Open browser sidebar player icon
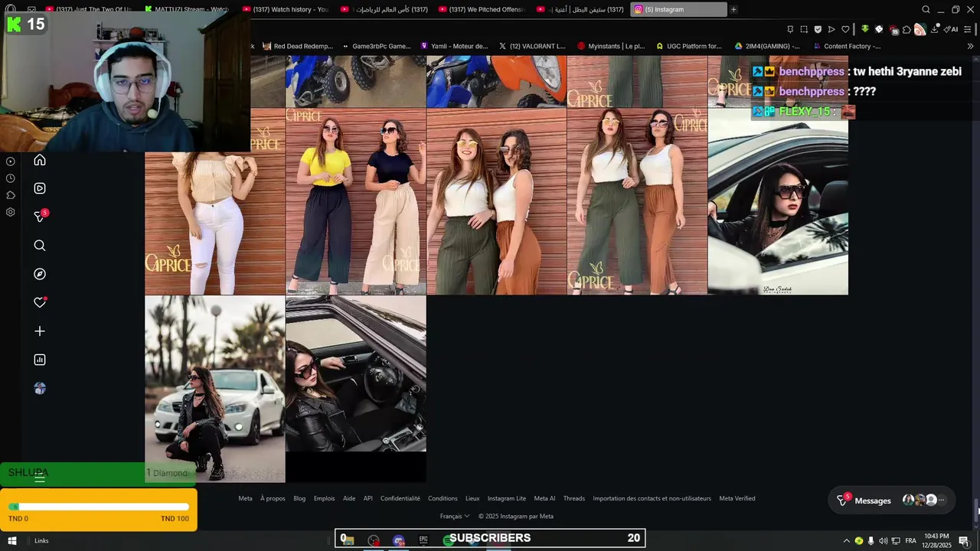 point(11,161)
